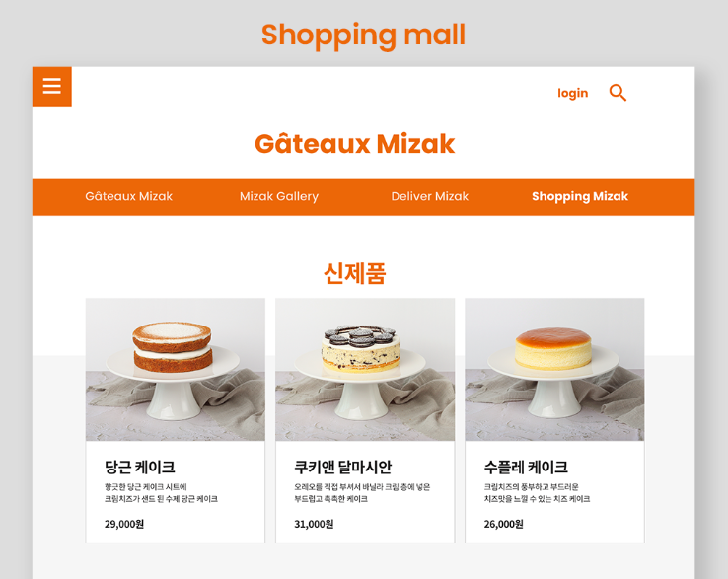728x579 pixels.
Task: Go to Gâteaux Mizak nav tab
Action: click(x=128, y=196)
